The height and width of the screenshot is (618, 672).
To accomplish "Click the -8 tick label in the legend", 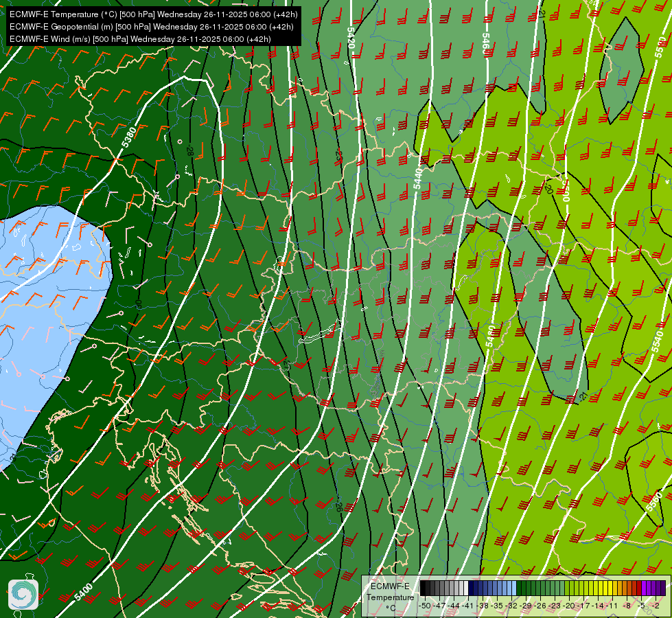I will (627, 606).
